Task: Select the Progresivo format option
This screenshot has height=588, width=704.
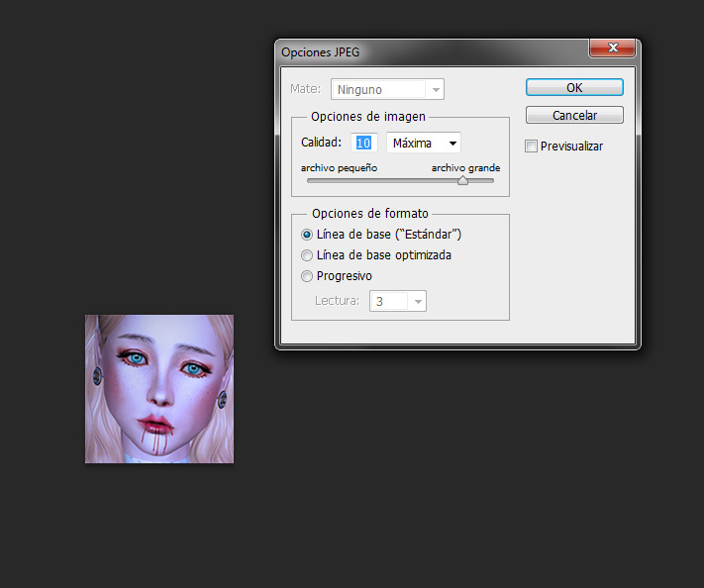Action: coord(307,276)
